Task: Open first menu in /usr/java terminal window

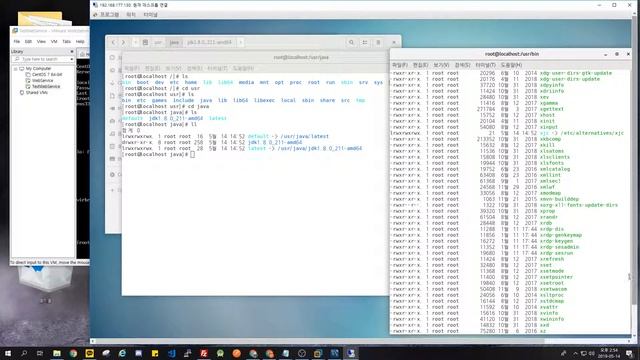Action: coord(131,68)
